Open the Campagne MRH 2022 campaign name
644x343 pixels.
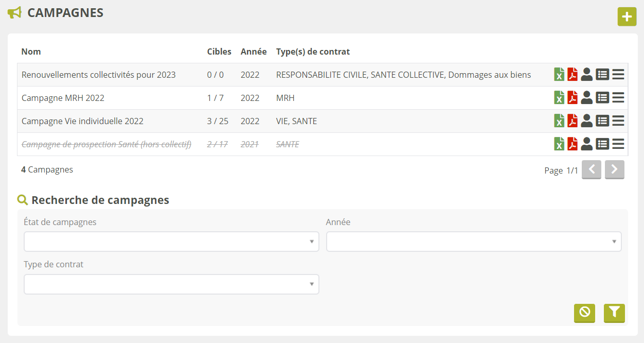[x=63, y=98]
